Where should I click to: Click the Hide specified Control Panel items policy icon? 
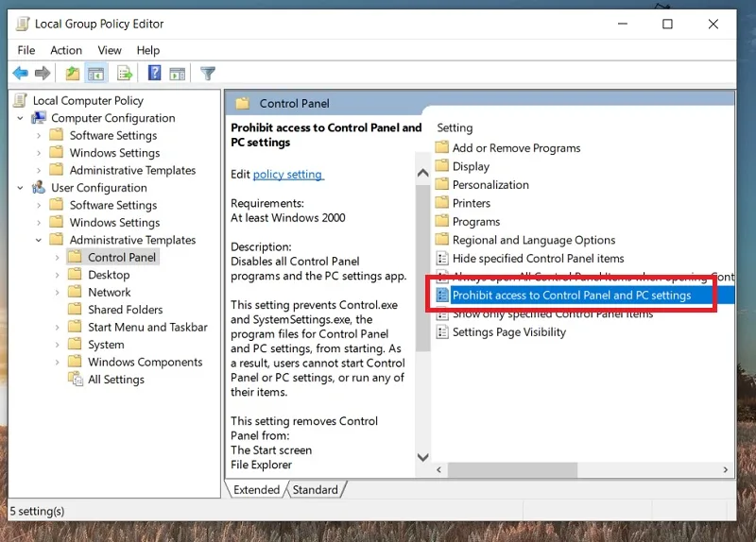(441, 258)
